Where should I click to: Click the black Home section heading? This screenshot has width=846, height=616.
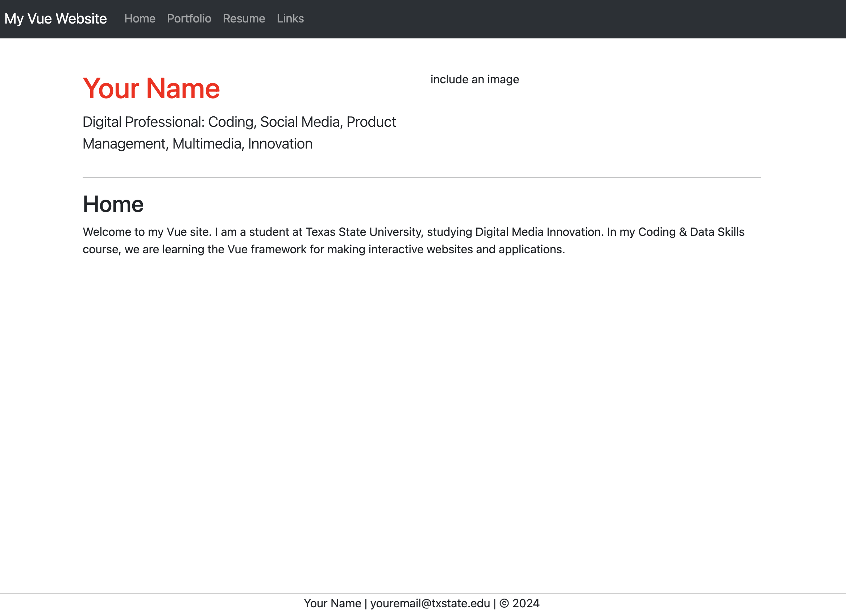[x=113, y=204]
